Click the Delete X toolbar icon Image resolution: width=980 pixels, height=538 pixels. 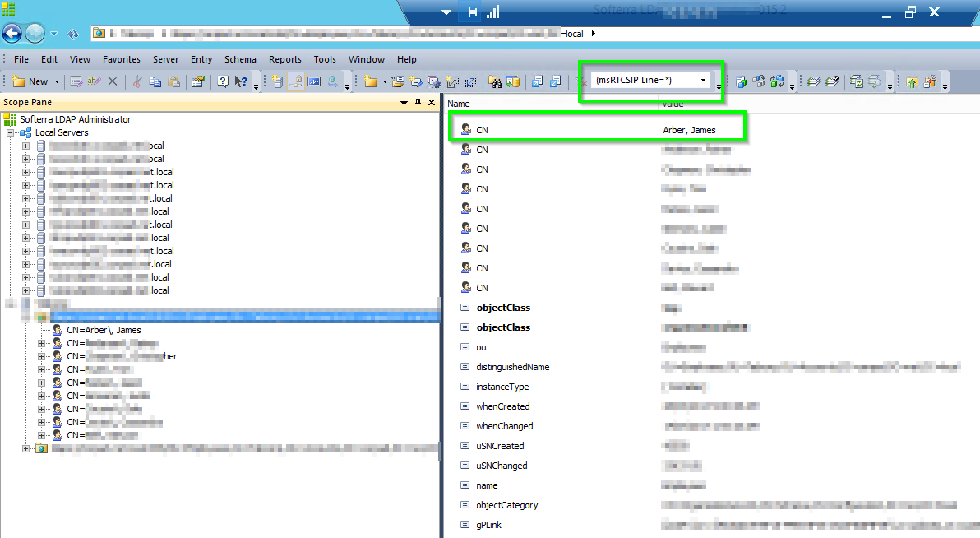(113, 81)
